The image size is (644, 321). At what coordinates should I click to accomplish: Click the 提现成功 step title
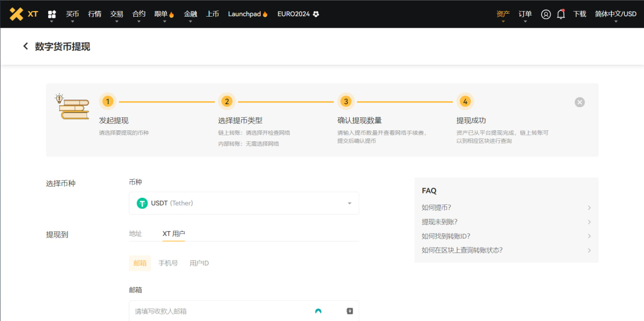471,121
